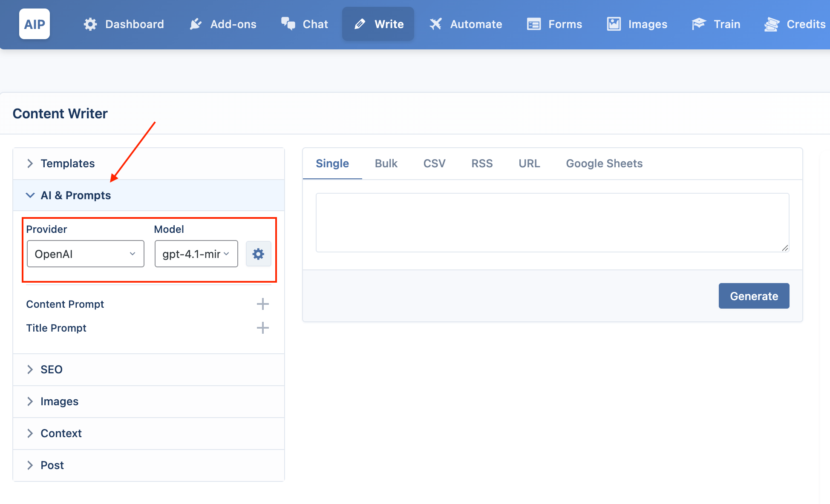Switch to the Single tab

click(x=332, y=163)
